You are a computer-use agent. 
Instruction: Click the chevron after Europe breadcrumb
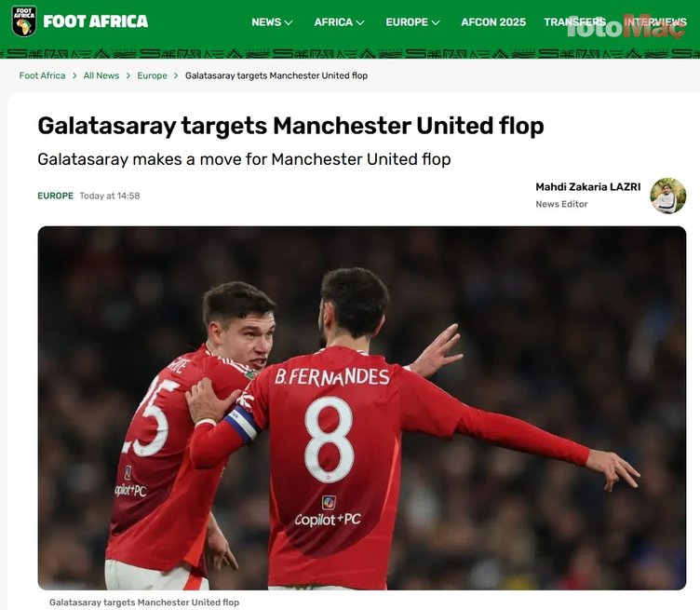click(176, 75)
